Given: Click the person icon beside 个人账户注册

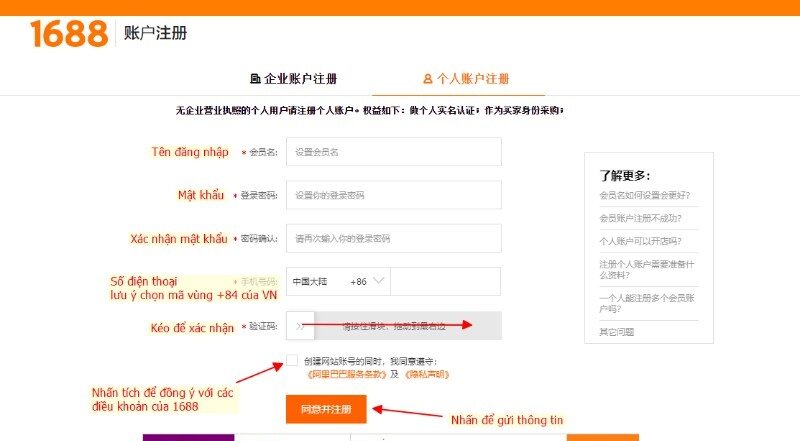Looking at the screenshot, I should pos(428,79).
